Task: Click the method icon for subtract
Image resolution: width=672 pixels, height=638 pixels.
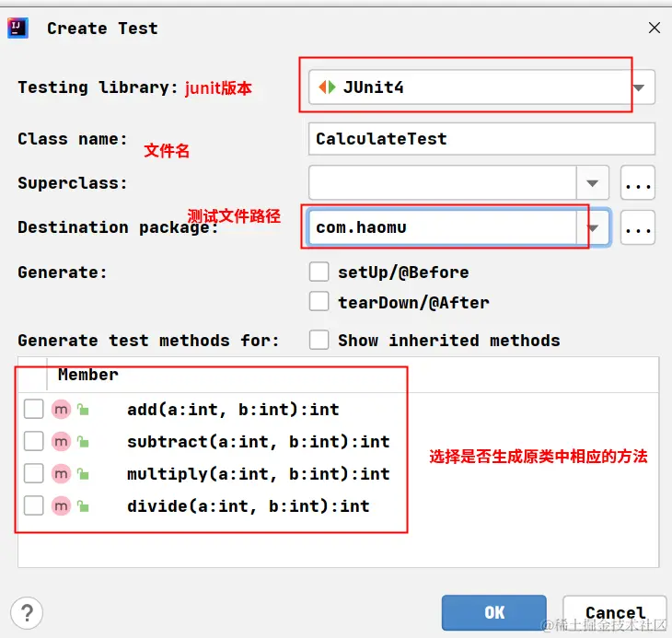Action: tap(61, 442)
